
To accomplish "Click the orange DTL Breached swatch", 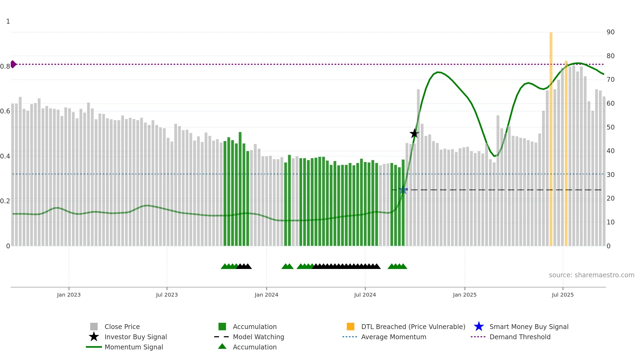I will [350, 327].
